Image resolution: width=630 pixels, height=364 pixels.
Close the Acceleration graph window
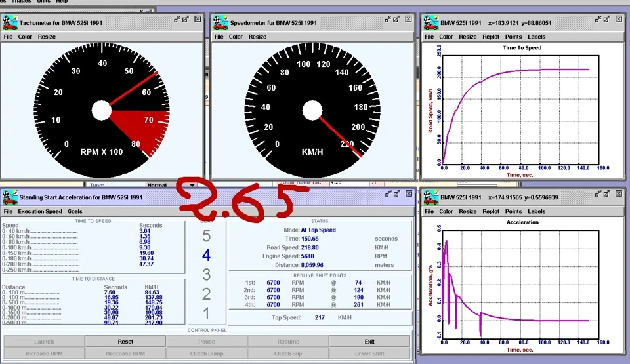(x=619, y=193)
